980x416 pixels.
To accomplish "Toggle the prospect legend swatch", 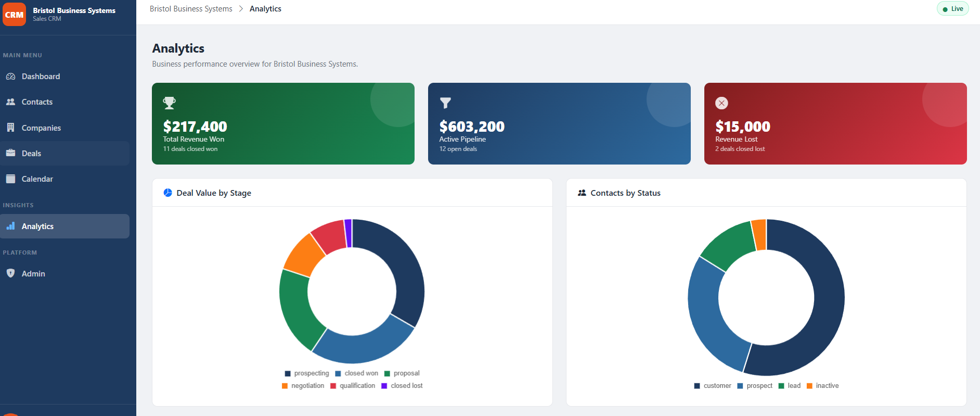I will [740, 386].
